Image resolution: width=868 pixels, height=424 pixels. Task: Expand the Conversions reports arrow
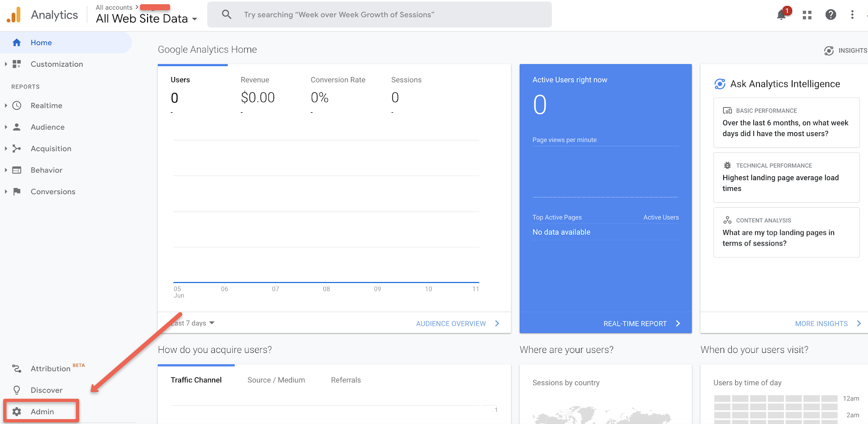tap(6, 191)
